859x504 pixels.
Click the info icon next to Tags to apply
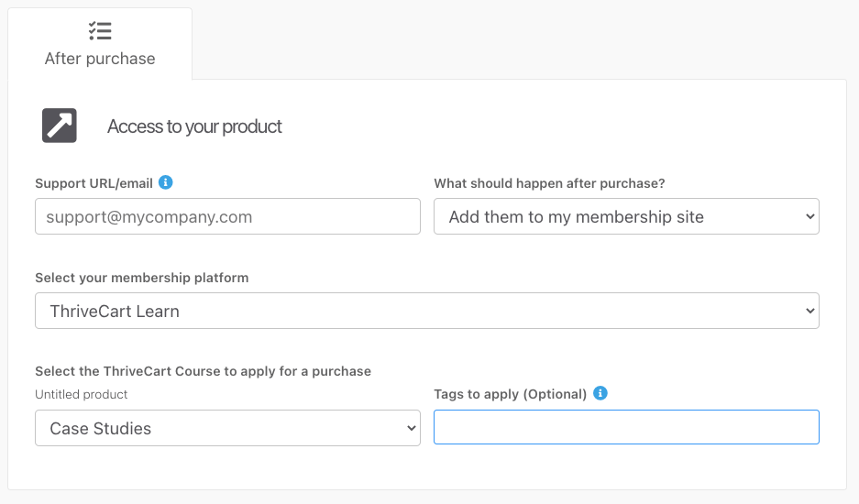pyautogui.click(x=600, y=393)
